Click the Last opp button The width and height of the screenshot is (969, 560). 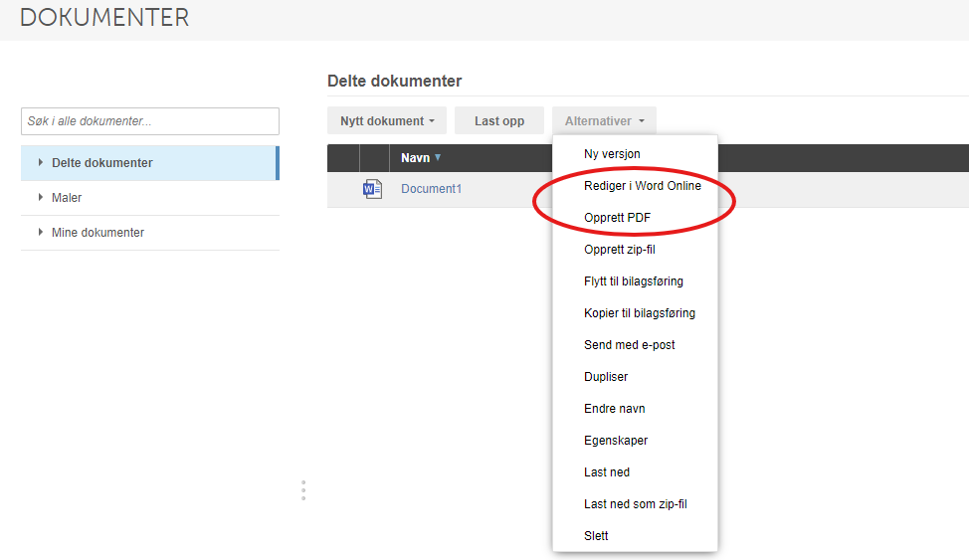[499, 120]
